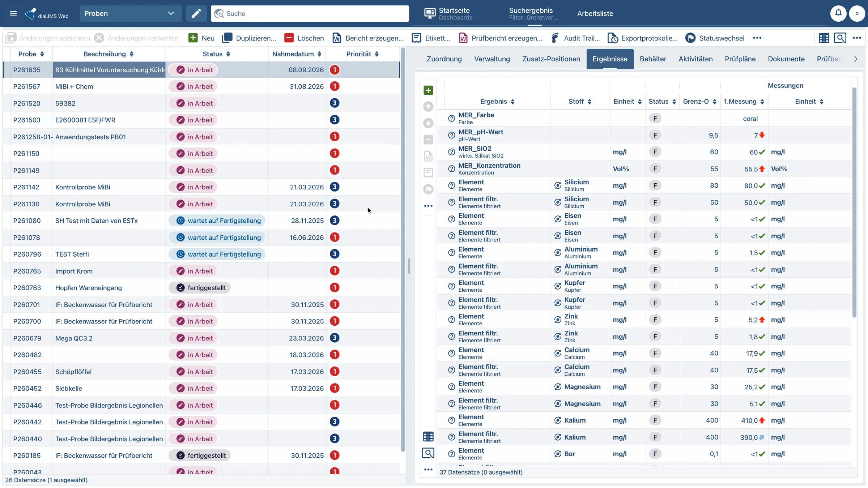Click the red Löschen button
The height and width of the screenshot is (488, 868).
[x=304, y=38]
